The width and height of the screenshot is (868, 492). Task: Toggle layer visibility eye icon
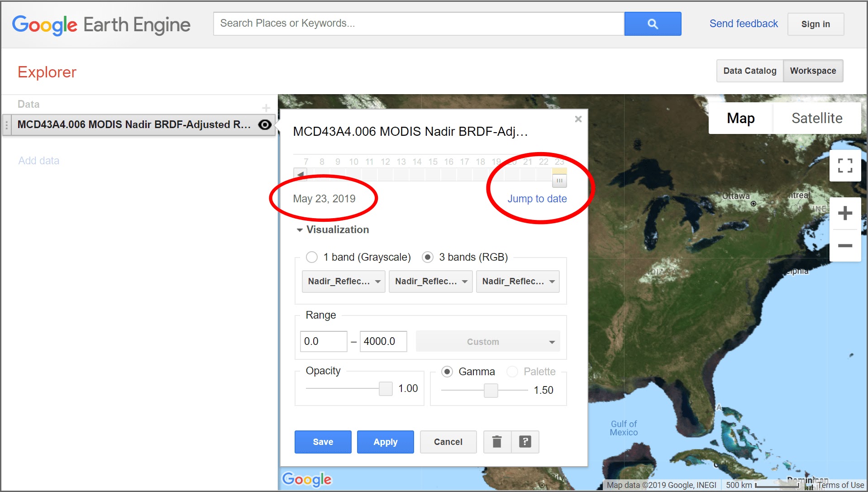pyautogui.click(x=265, y=124)
